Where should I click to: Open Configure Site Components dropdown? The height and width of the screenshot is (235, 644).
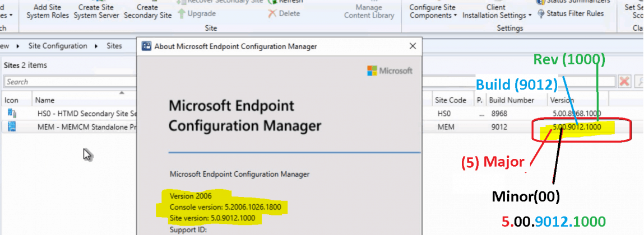click(433, 11)
